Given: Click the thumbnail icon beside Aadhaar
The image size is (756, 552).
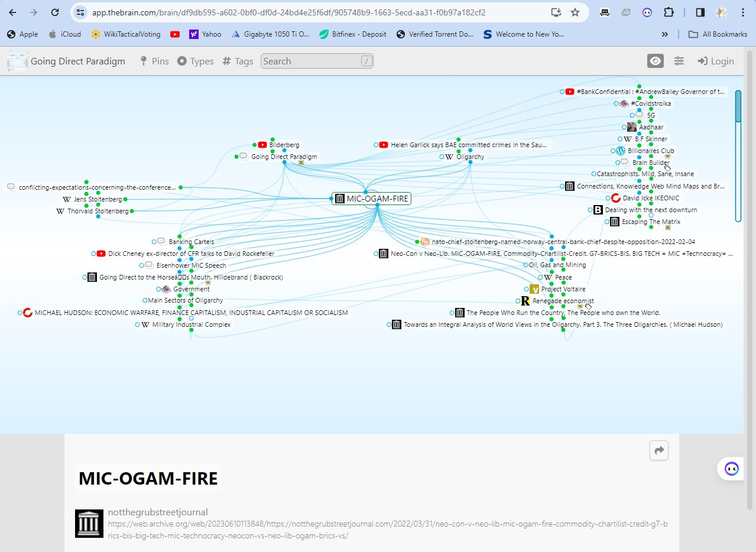Looking at the screenshot, I should coord(632,127).
